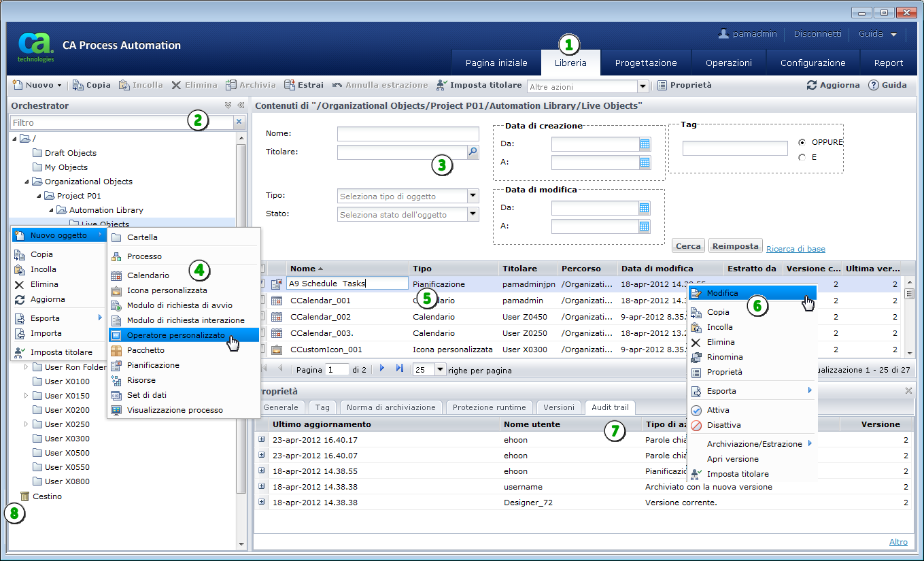Open the Tipo object type dropdown
The width and height of the screenshot is (924, 561).
tap(473, 196)
